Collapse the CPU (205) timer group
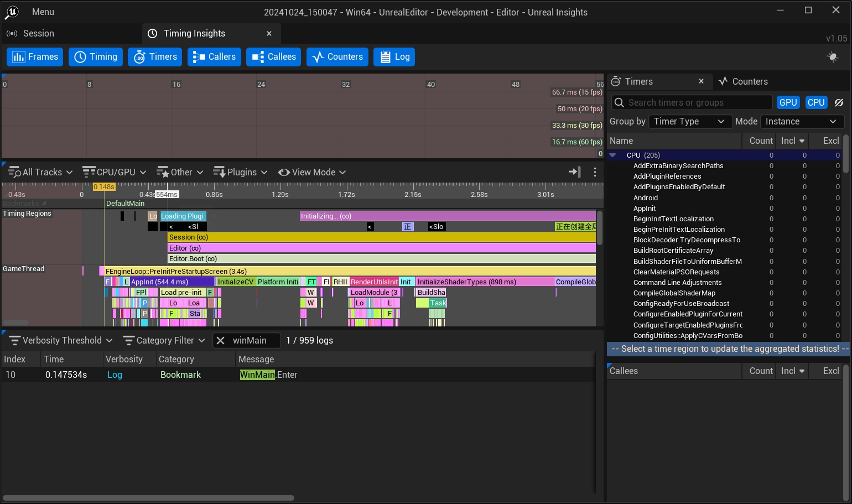852x504 pixels. 612,155
